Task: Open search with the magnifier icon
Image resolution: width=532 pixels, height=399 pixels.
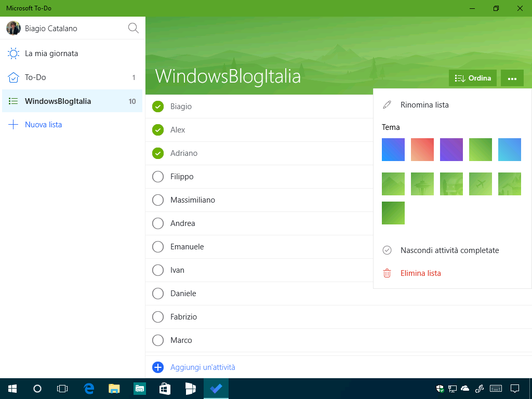Action: (x=134, y=28)
